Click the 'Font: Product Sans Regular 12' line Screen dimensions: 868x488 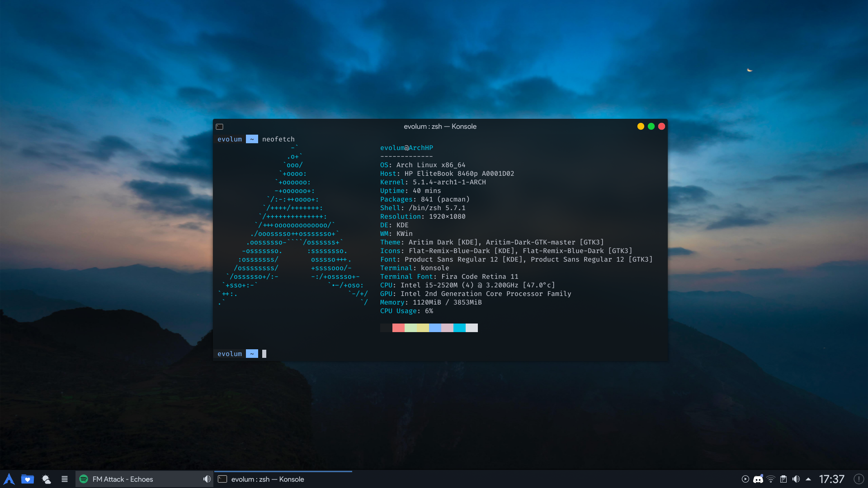click(x=516, y=259)
